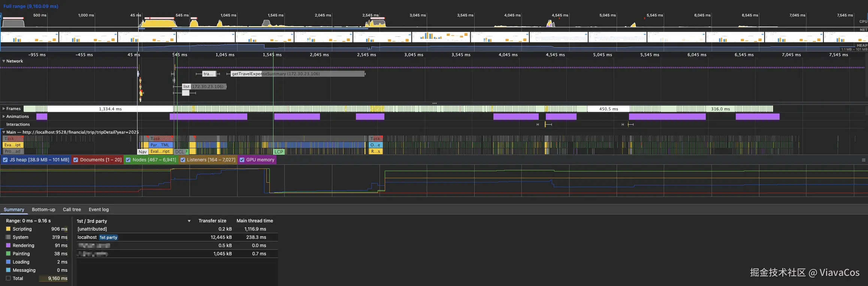The width and height of the screenshot is (868, 286).
Task: Click the DCL timing marker
Action: [x=180, y=152]
